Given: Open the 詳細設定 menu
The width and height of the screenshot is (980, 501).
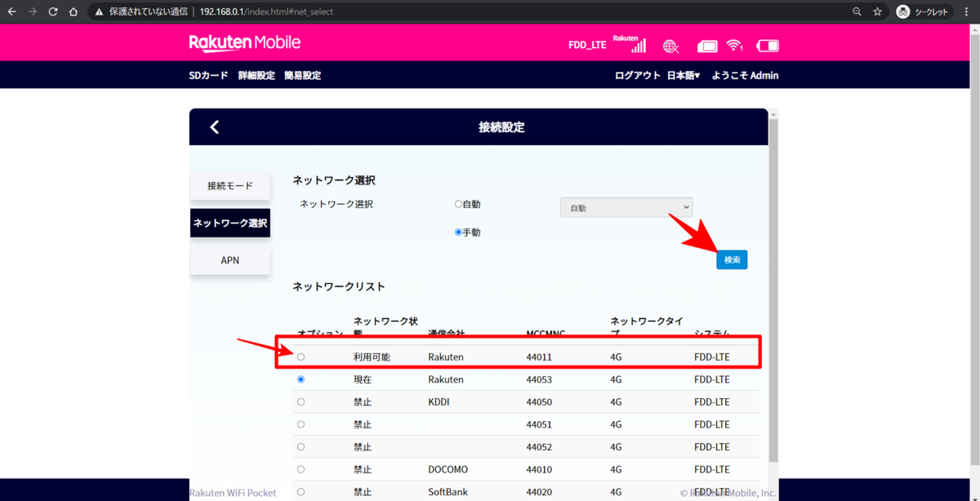Looking at the screenshot, I should (256, 75).
